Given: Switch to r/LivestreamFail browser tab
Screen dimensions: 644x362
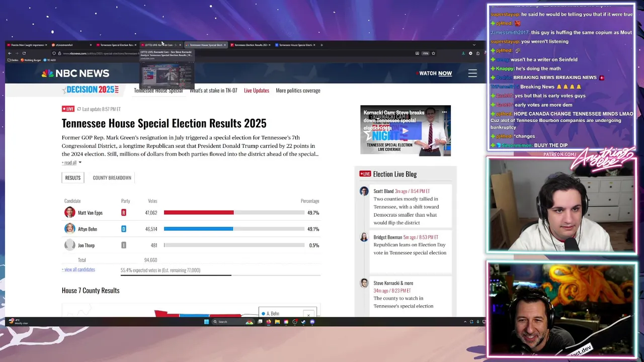Looking at the screenshot, I should (x=71, y=45).
